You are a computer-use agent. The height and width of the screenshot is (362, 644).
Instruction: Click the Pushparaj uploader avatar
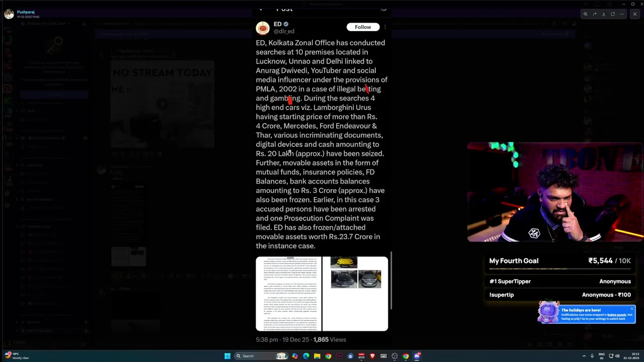coord(9,14)
